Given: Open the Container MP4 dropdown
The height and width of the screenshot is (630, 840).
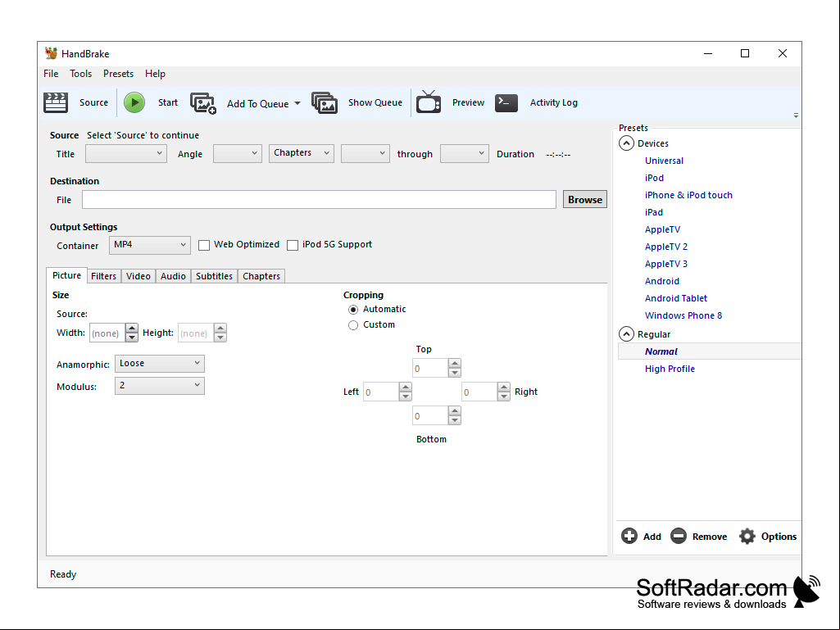Looking at the screenshot, I should point(150,245).
